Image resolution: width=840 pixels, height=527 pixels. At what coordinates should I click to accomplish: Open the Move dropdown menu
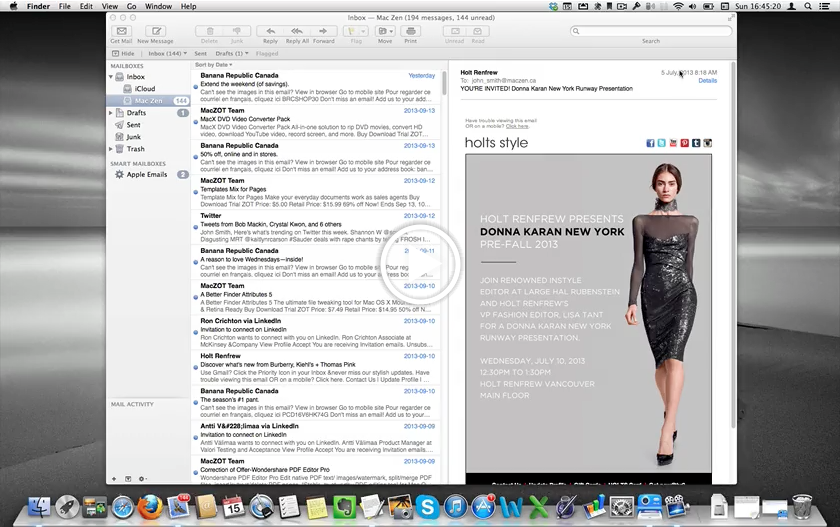tap(386, 31)
